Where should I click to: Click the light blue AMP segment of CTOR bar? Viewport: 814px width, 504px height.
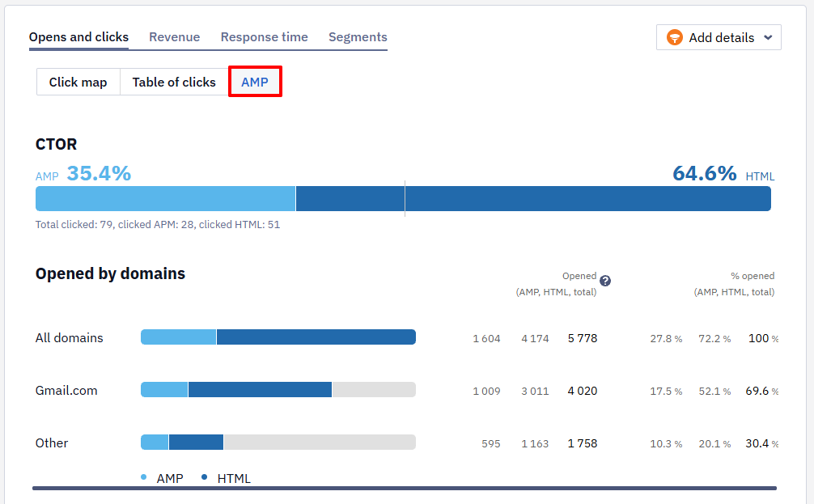click(165, 198)
